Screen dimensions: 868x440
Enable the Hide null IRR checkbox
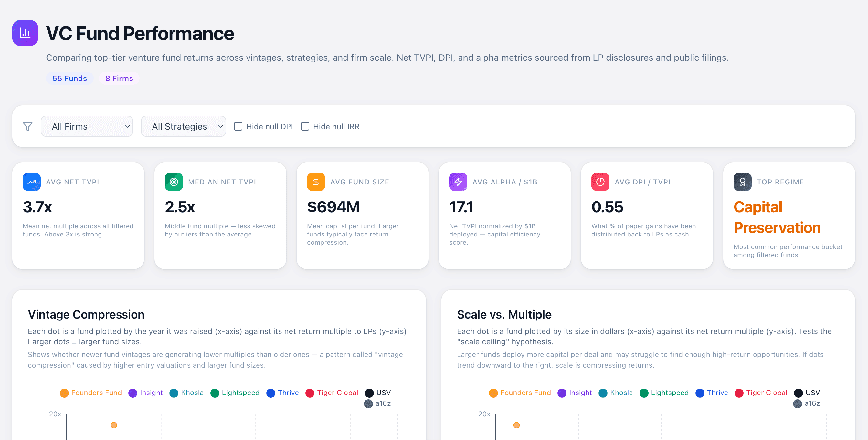click(x=305, y=126)
